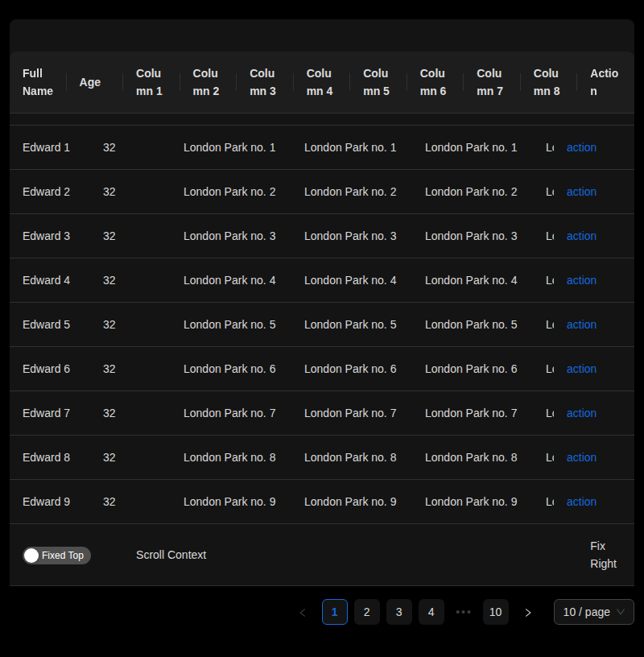This screenshot has width=644, height=657.
Task: Click current page 1 button
Action: 335,612
